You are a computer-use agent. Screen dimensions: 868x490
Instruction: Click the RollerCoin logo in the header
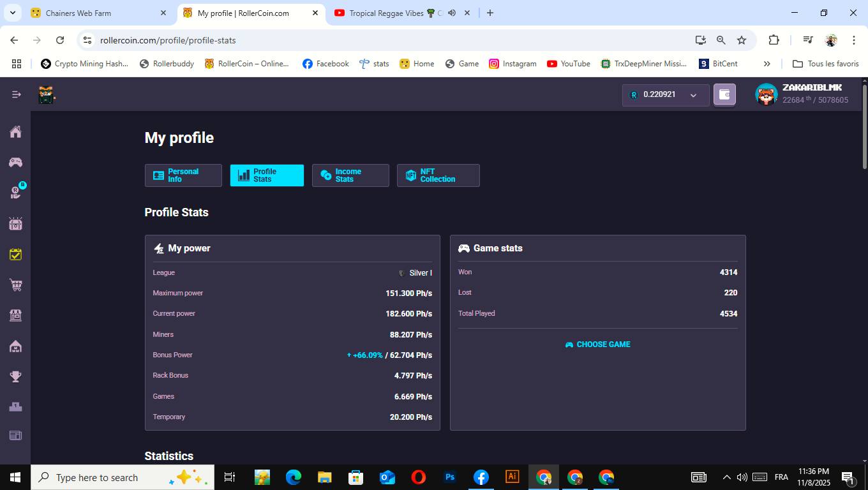46,94
